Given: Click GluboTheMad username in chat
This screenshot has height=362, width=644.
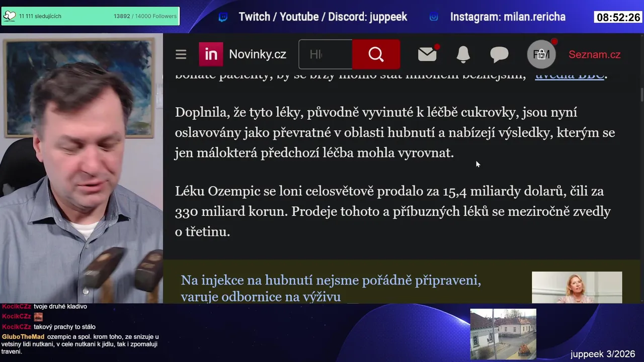Looking at the screenshot, I should [23, 336].
